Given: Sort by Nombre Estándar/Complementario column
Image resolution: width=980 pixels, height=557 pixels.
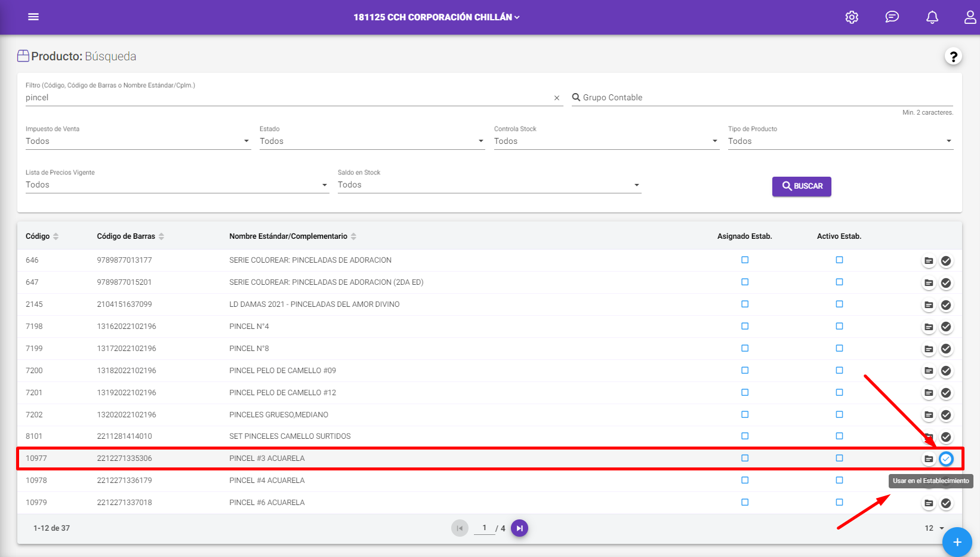Looking at the screenshot, I should point(292,236).
